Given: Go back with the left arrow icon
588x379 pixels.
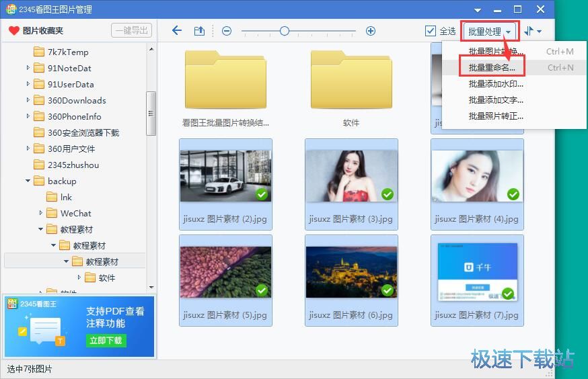Looking at the screenshot, I should tap(177, 31).
